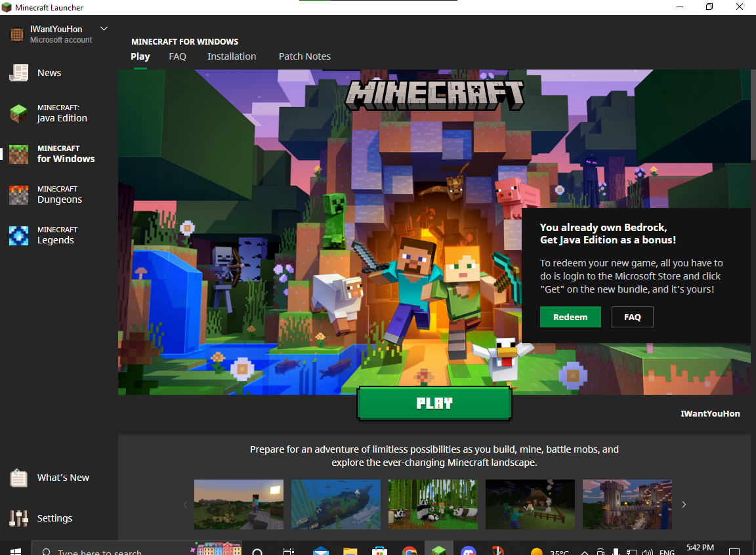Open Google Chrome from the taskbar
The width and height of the screenshot is (756, 555).
(x=409, y=550)
